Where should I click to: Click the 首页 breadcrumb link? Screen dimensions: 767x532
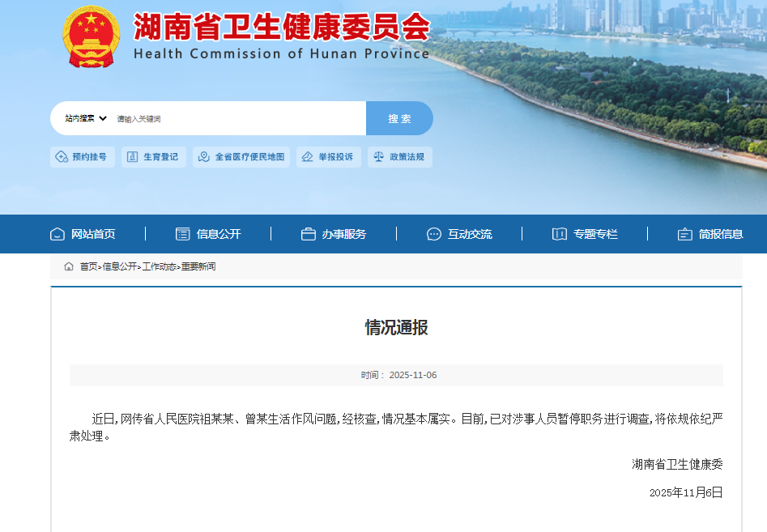(x=88, y=266)
